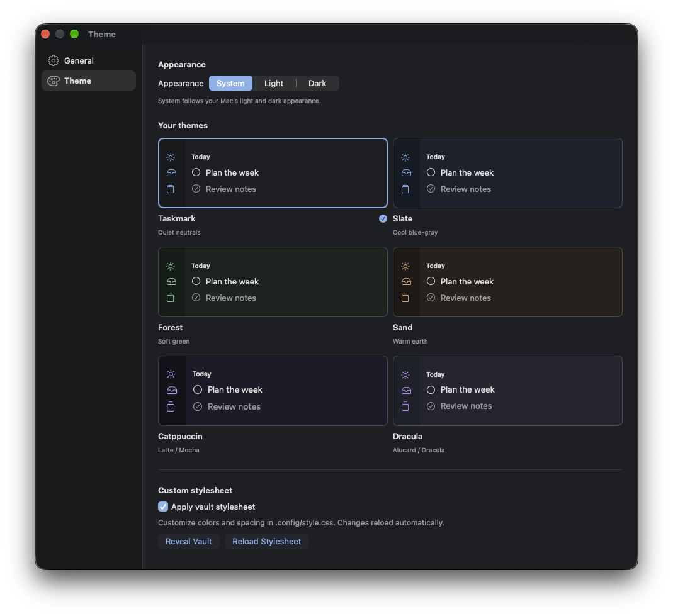This screenshot has width=673, height=616.
Task: Choose the Sand theme card
Action: click(x=507, y=282)
